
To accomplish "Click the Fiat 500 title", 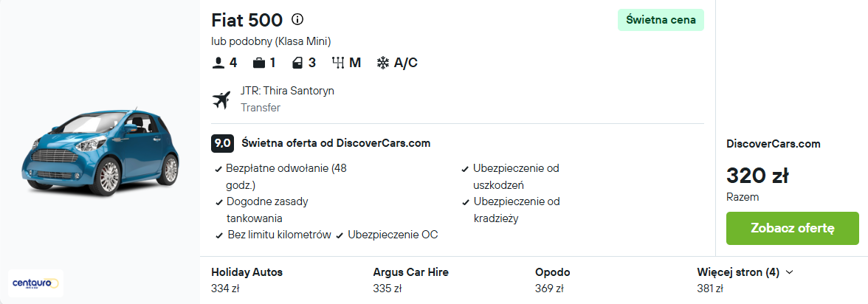I will pyautogui.click(x=247, y=21).
